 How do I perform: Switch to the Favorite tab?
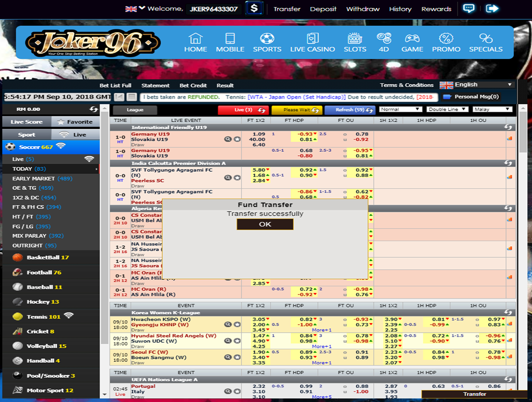(x=75, y=122)
